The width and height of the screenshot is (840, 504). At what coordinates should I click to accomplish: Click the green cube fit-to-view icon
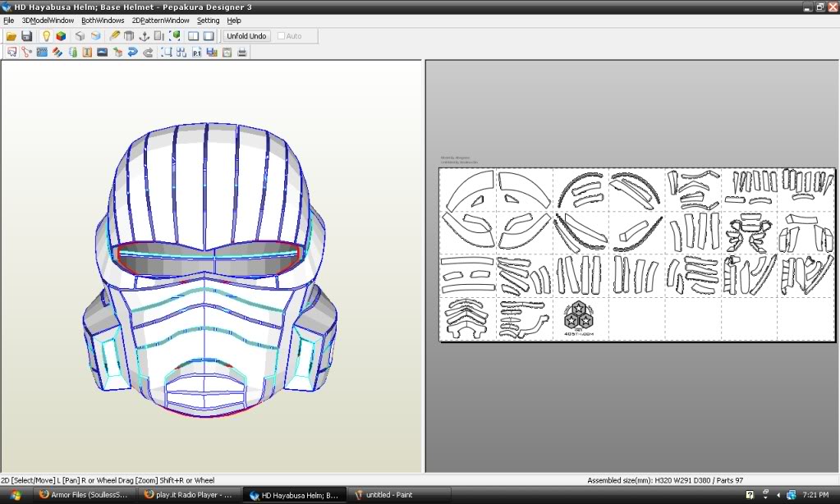pos(175,36)
